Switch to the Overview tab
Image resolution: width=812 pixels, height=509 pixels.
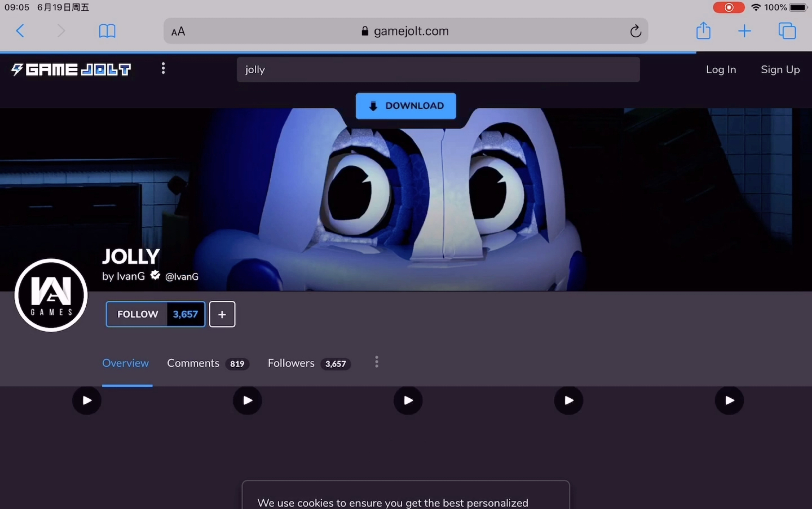pos(125,363)
